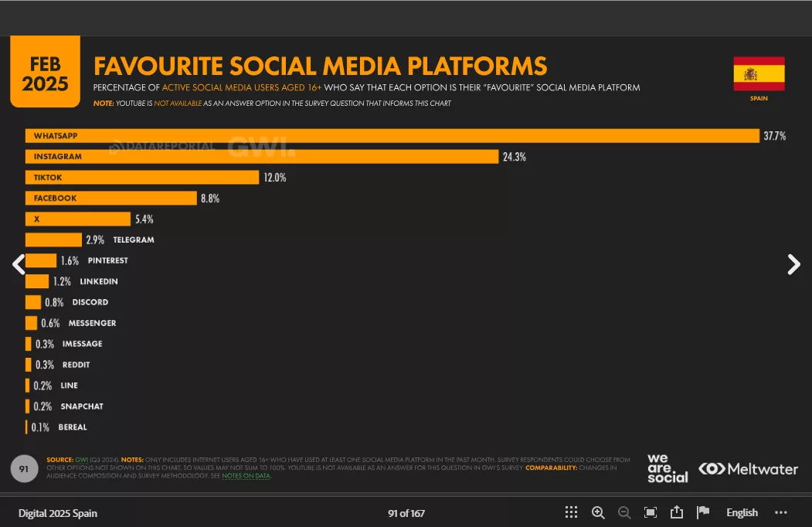Click the 37.7% value
This screenshot has height=527, width=812.
point(774,136)
